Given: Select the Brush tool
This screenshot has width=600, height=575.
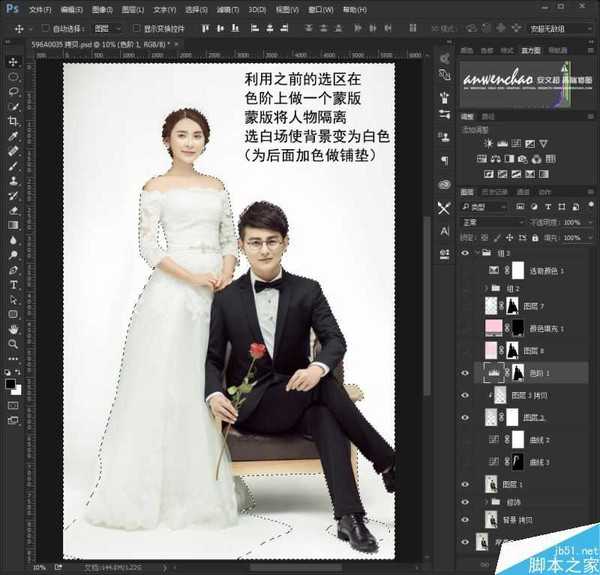Looking at the screenshot, I should [x=14, y=166].
